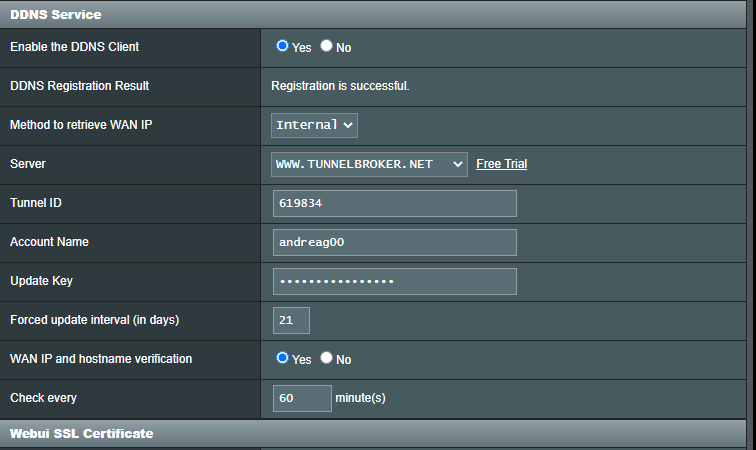Click the Account Name field with andreag00
The height and width of the screenshot is (450, 756).
pyautogui.click(x=395, y=242)
